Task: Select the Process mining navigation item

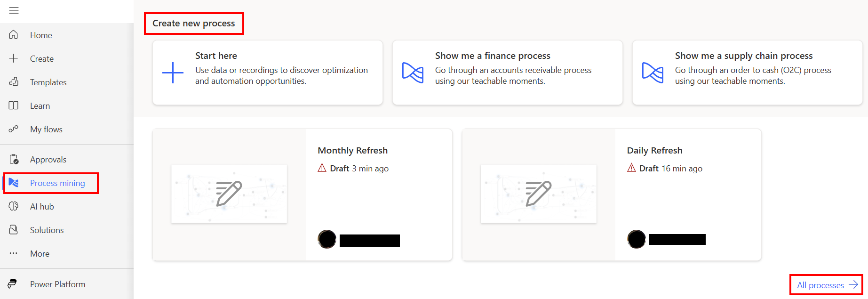Action: (57, 183)
